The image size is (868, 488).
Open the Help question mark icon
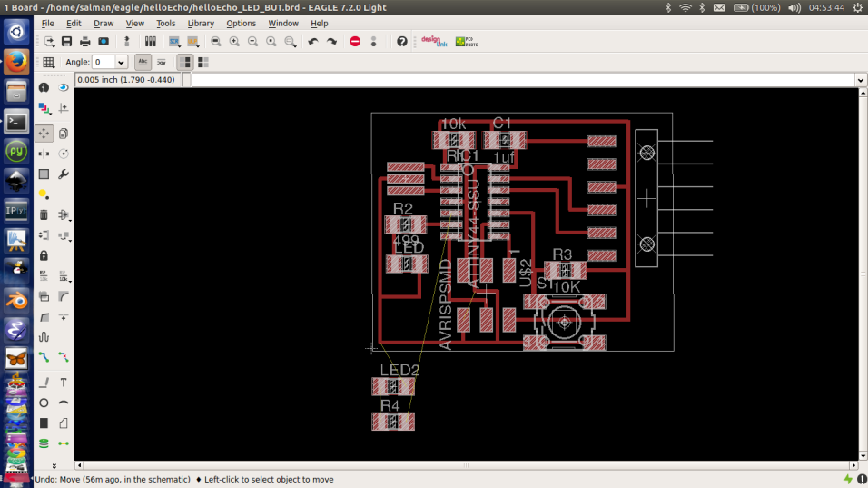coord(402,42)
